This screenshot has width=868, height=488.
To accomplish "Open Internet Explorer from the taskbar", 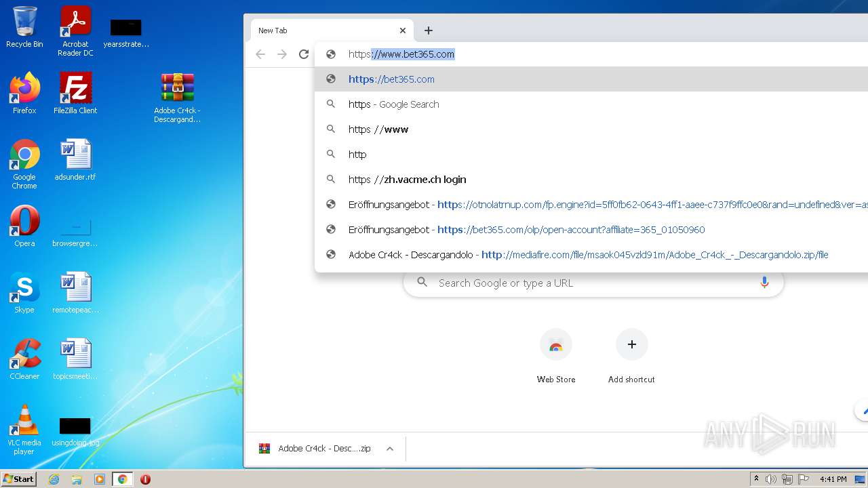I will point(54,479).
